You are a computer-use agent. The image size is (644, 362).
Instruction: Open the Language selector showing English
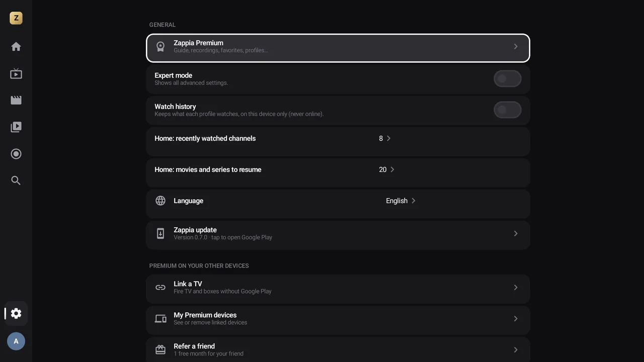click(x=401, y=201)
